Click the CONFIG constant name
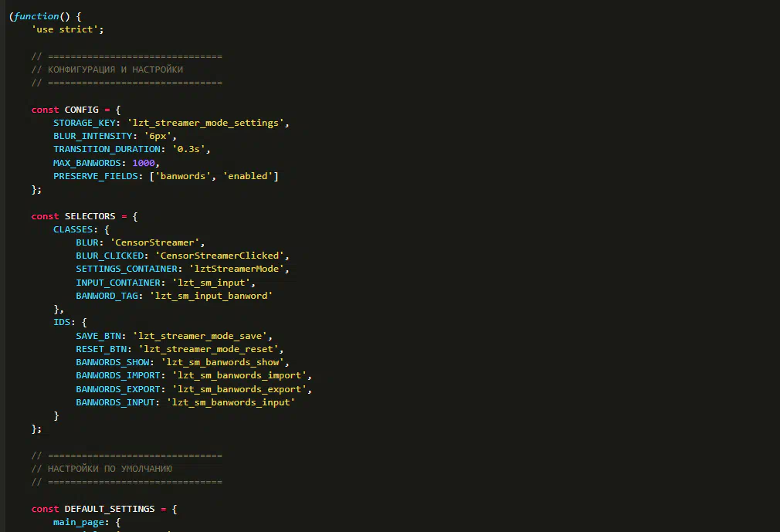 pos(81,110)
